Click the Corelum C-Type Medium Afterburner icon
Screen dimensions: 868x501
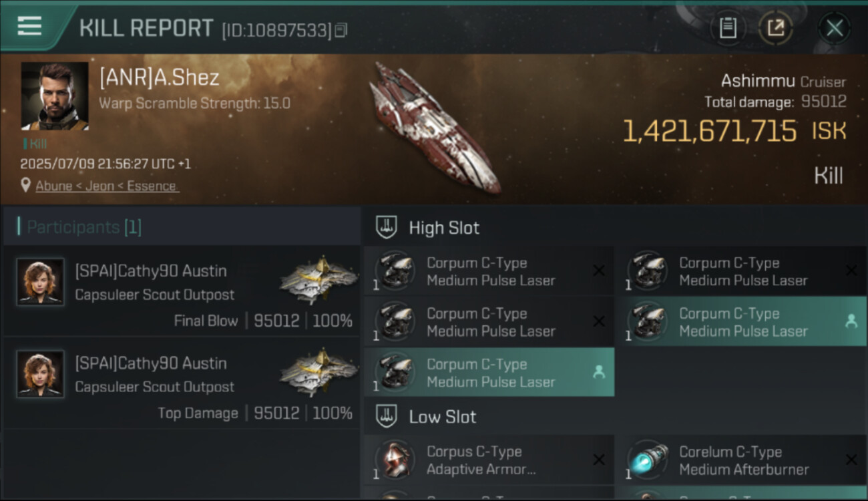pos(648,460)
